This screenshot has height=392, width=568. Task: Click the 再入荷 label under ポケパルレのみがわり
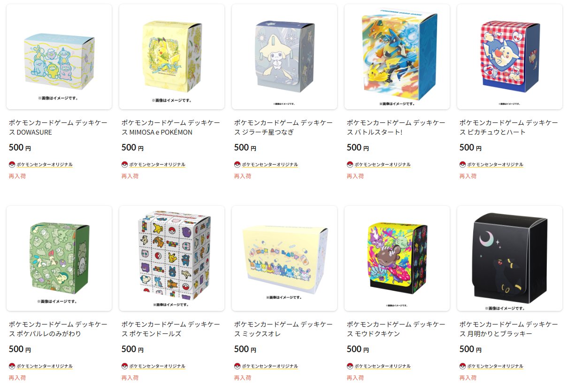[x=17, y=378]
